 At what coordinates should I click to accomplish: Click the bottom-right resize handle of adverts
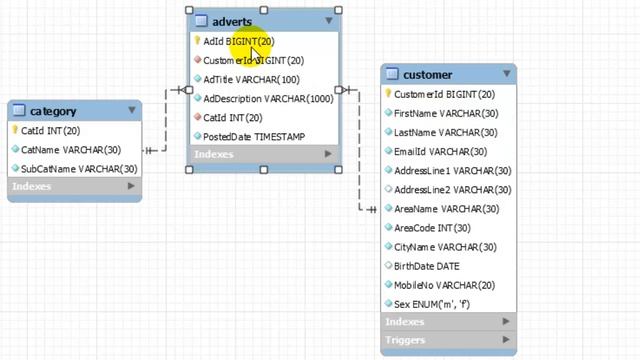point(338,169)
